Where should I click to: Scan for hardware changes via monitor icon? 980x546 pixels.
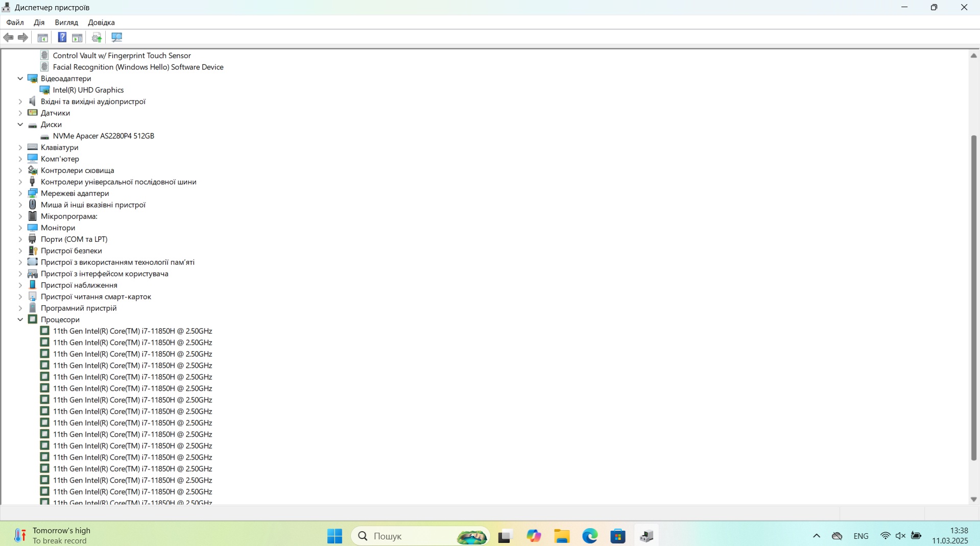[116, 38]
